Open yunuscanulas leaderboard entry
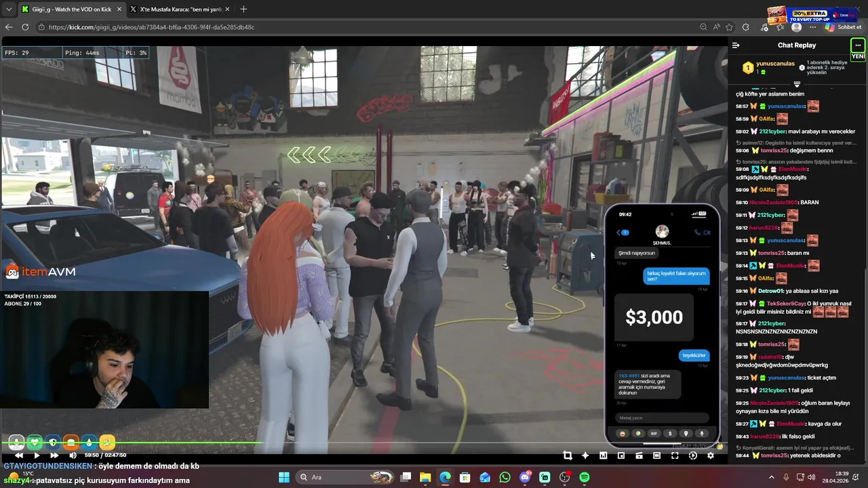Screen dimensions: 868x488 click(769, 67)
